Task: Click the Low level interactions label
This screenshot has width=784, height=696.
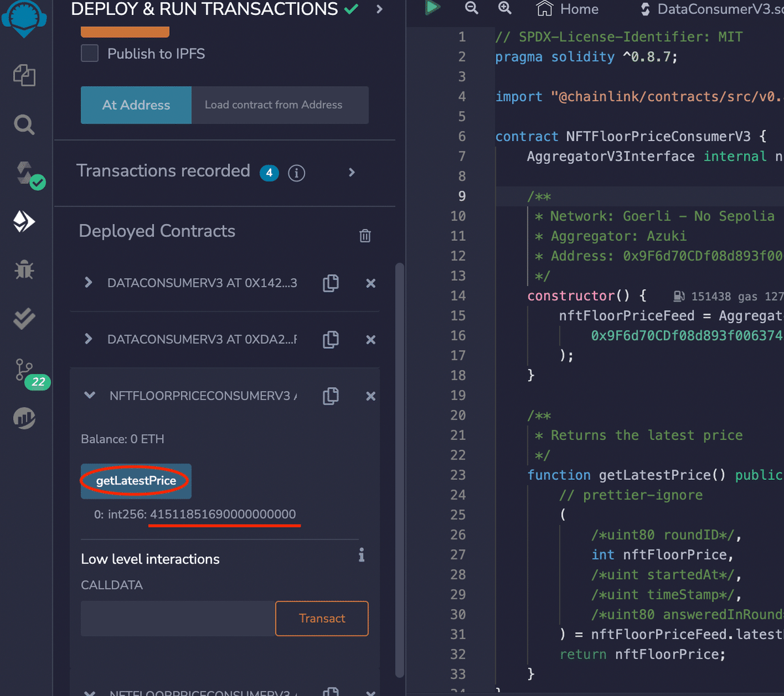Action: coord(150,559)
